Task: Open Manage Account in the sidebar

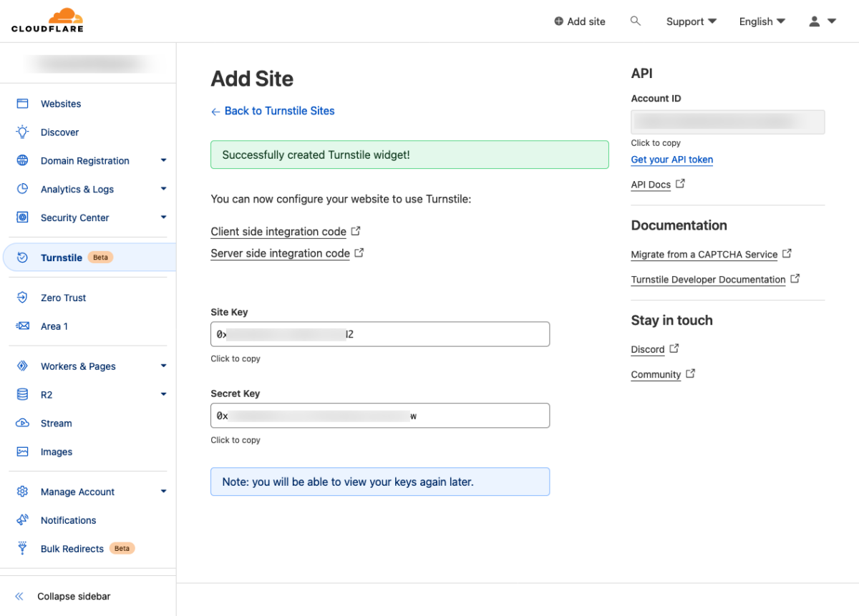Action: pyautogui.click(x=77, y=492)
